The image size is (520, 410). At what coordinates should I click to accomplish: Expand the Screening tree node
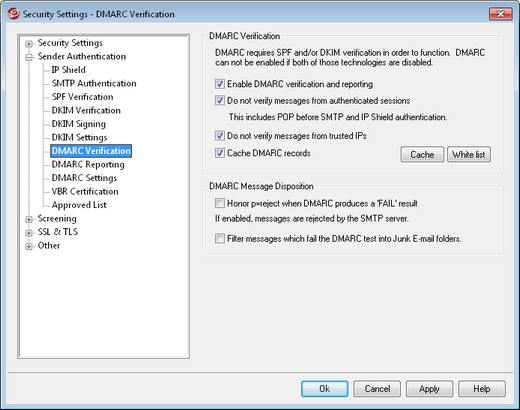pos(29,220)
